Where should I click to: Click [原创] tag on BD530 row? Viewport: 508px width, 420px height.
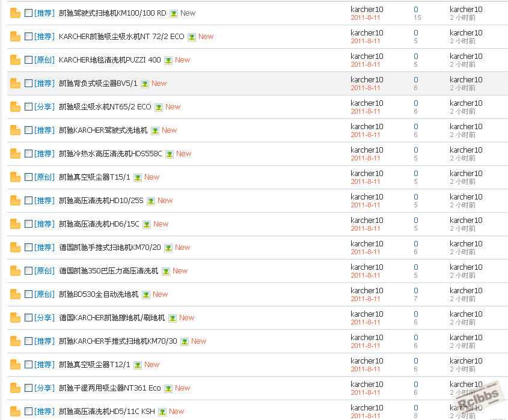pos(44,294)
